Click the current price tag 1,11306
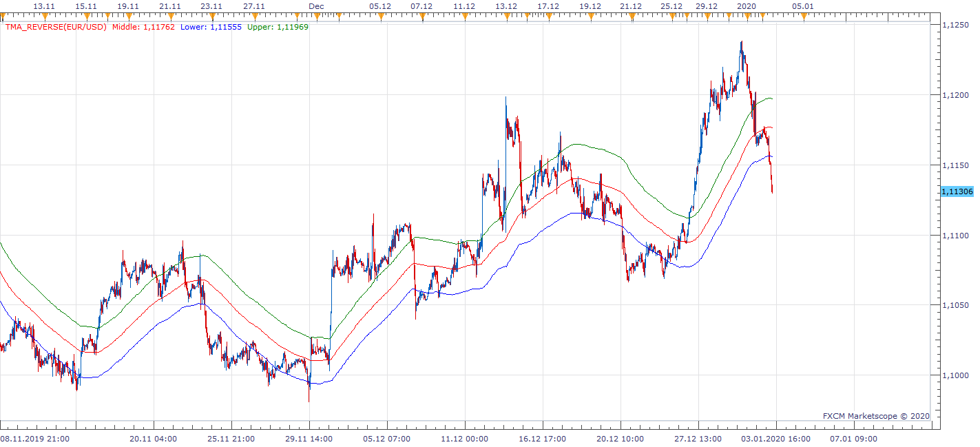The image size is (980, 447). coord(957,191)
